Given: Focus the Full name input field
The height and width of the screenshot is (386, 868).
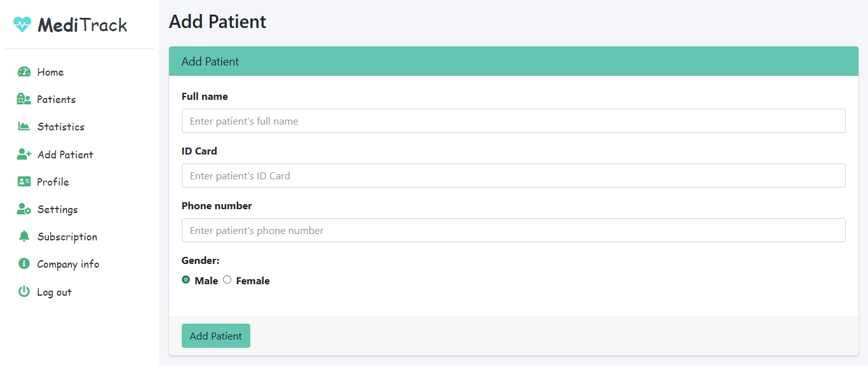Looking at the screenshot, I should tap(513, 121).
